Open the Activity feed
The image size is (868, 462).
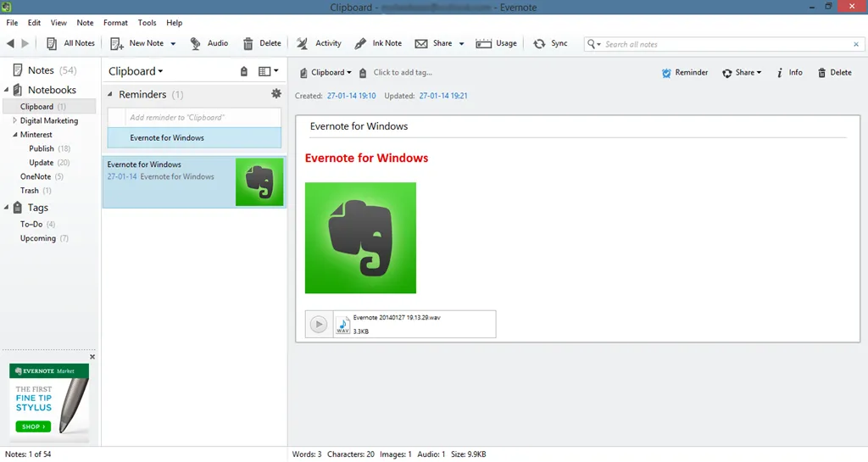tap(319, 43)
